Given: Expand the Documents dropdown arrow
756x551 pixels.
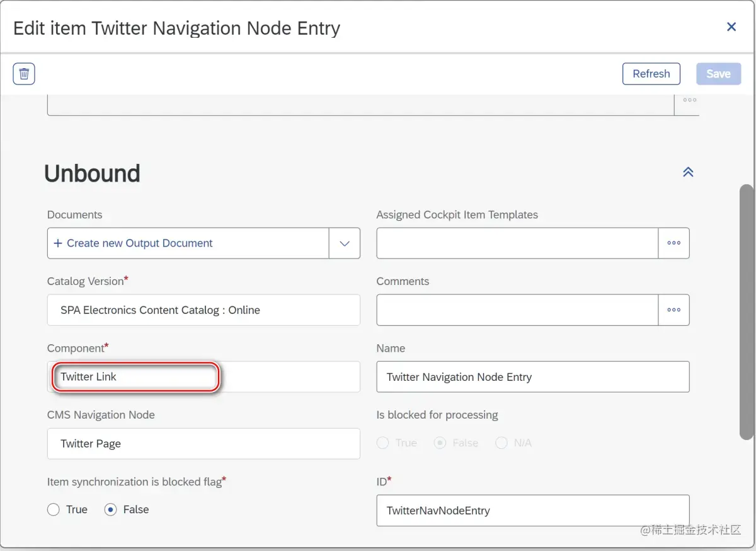Looking at the screenshot, I should 345,243.
